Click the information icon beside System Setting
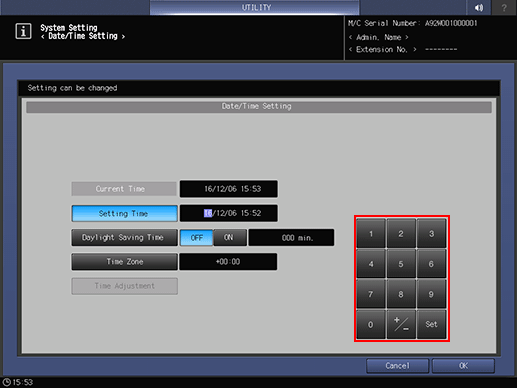Image resolution: width=517 pixels, height=388 pixels. coord(23,31)
